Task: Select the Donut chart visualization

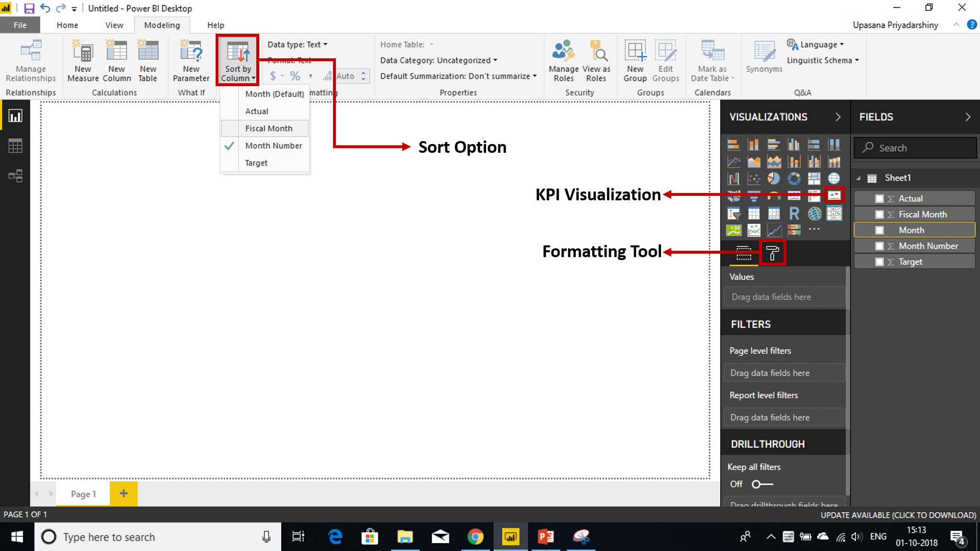Action: (794, 179)
